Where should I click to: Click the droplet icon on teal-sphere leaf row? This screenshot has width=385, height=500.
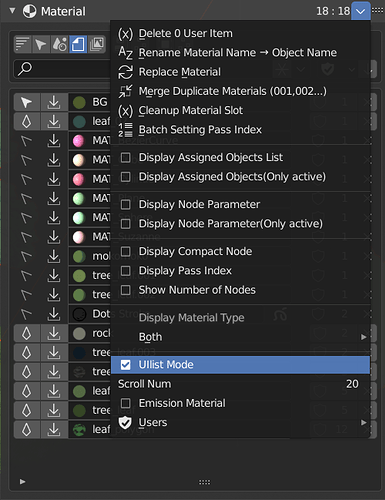[27, 122]
